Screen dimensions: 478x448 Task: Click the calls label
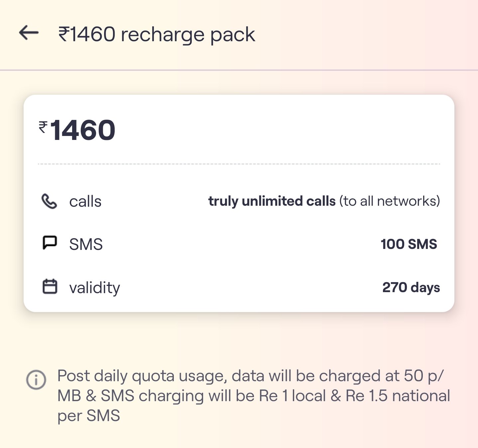pyautogui.click(x=85, y=201)
